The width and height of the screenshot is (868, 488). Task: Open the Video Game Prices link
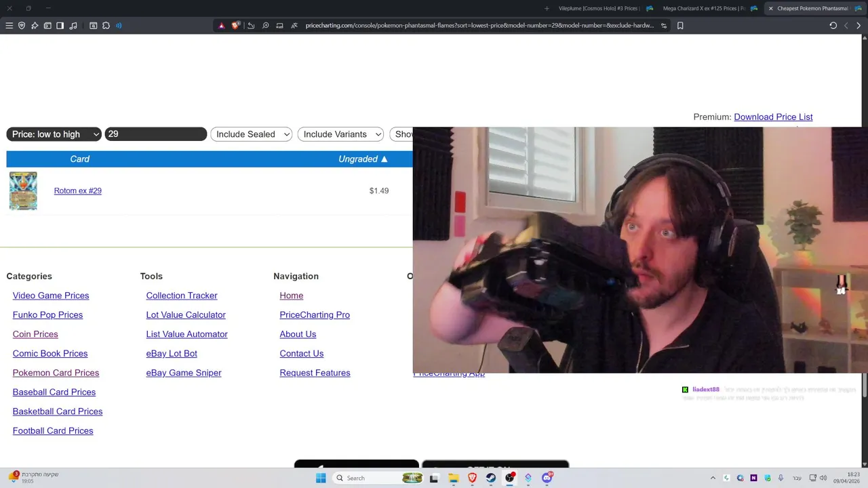pyautogui.click(x=51, y=296)
